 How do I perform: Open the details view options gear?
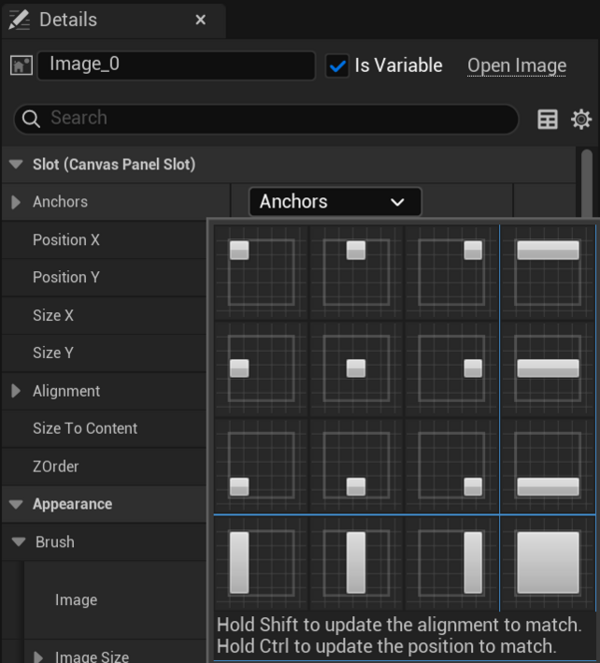coord(581,119)
